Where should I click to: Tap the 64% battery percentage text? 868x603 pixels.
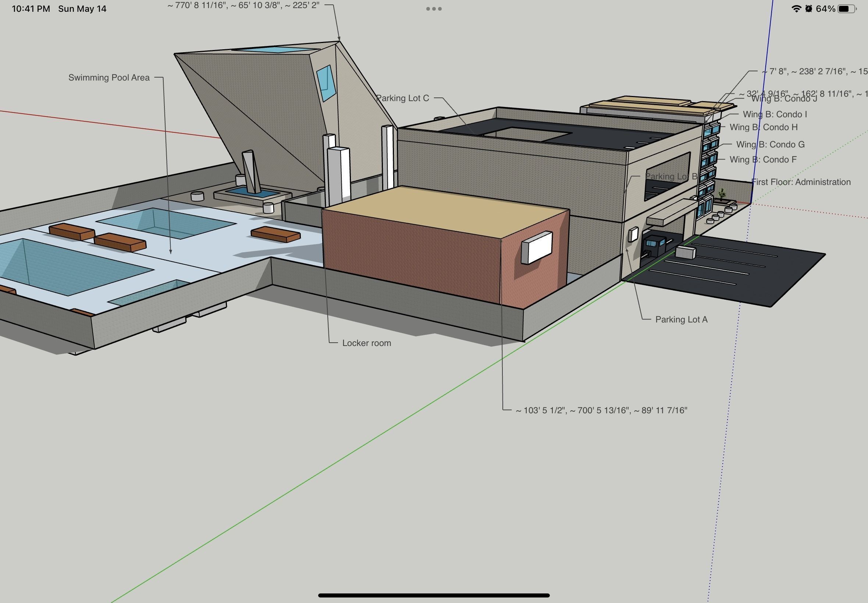coord(825,9)
